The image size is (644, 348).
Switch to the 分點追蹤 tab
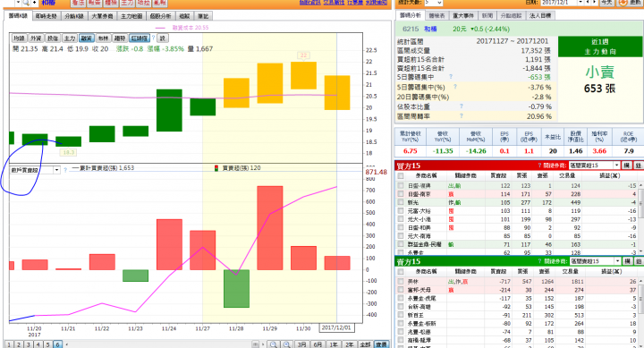[x=511, y=15]
